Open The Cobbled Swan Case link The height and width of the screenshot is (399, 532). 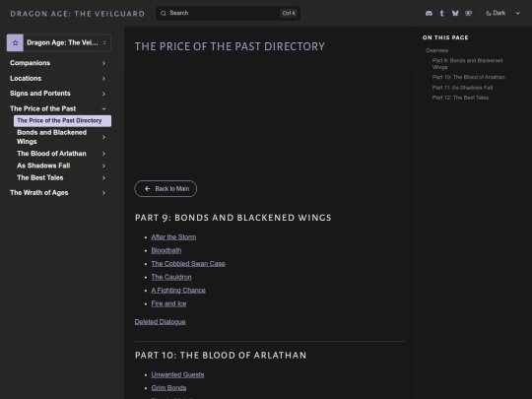coord(188,264)
